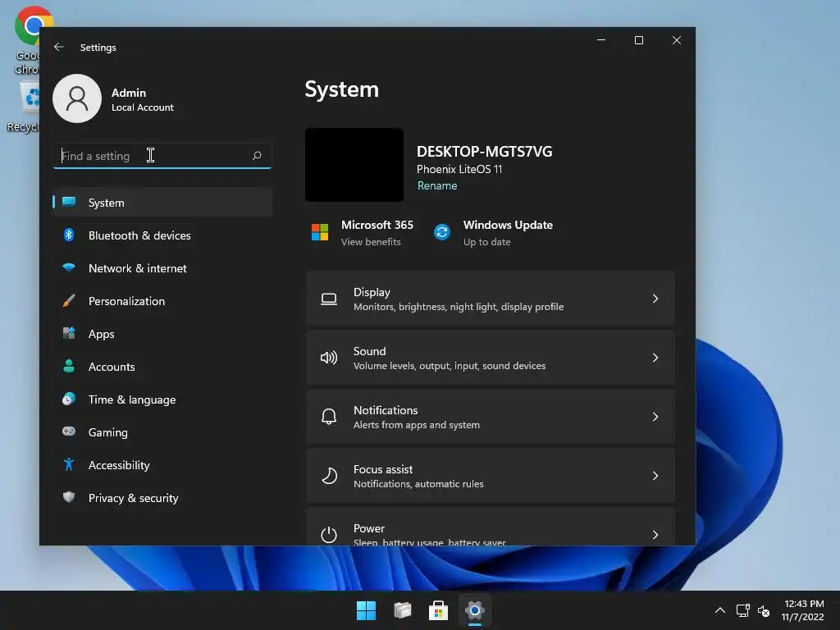Image resolution: width=840 pixels, height=630 pixels.
Task: Open the clock and date flyout
Action: (802, 610)
